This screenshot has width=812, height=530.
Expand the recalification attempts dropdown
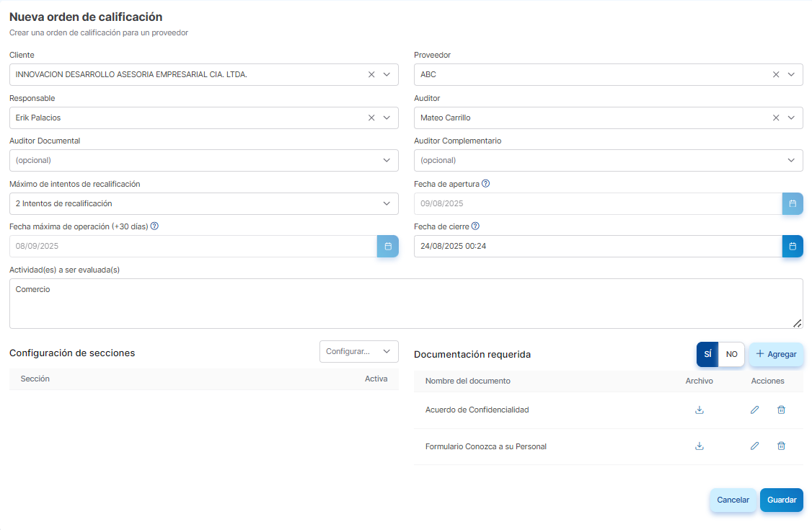(x=203, y=203)
